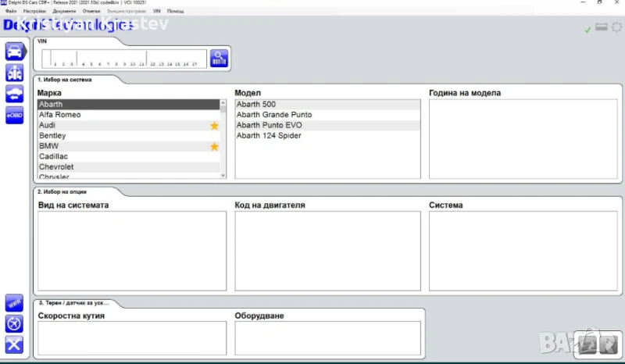625x364 pixels.
Task: Open the eOBD generic diagnostics icon
Action: 15,115
